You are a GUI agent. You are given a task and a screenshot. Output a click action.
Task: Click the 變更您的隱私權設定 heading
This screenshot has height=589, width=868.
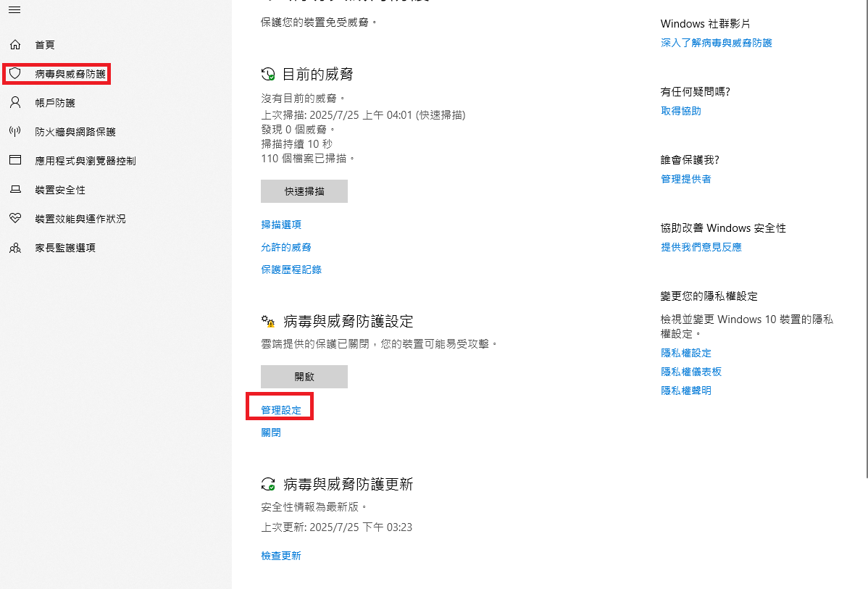click(x=709, y=296)
